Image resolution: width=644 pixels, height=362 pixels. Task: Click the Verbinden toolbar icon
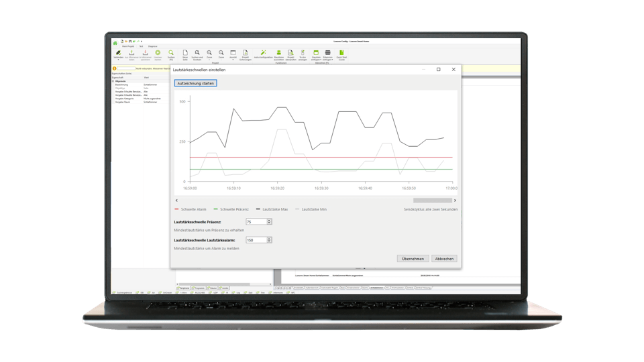pyautogui.click(x=119, y=53)
